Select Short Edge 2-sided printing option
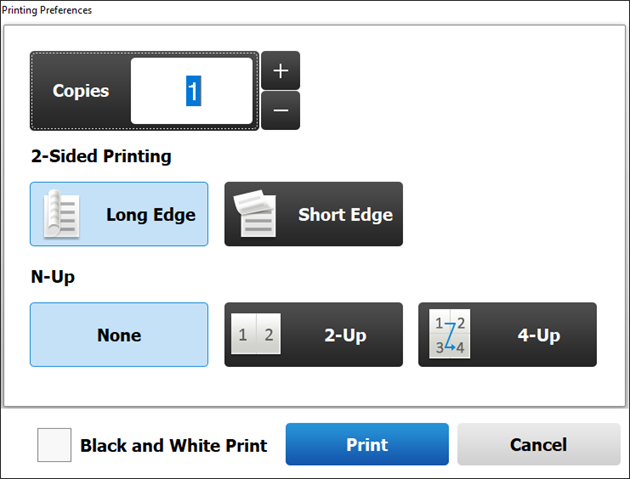Screen dimensions: 630x479 point(313,214)
